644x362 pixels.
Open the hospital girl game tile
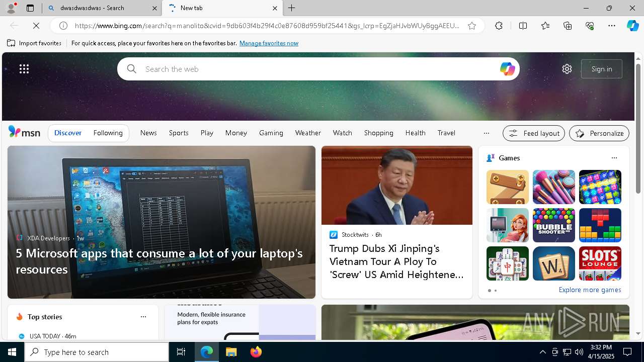(x=508, y=225)
